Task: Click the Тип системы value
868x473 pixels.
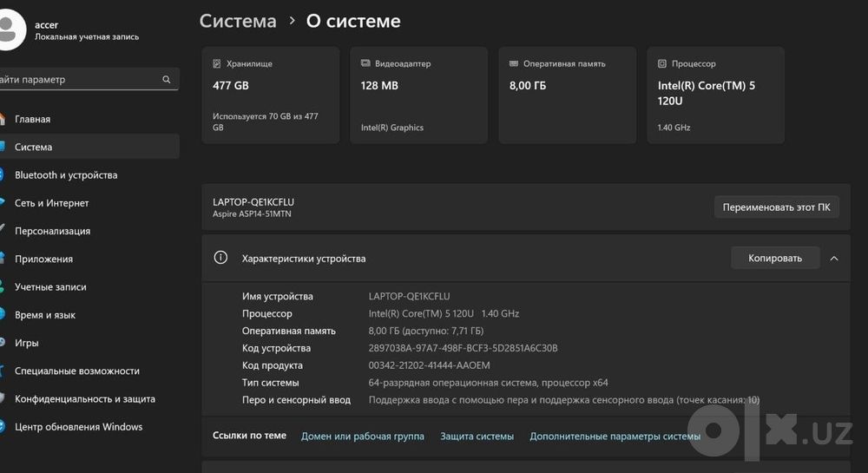Action: pos(488,382)
